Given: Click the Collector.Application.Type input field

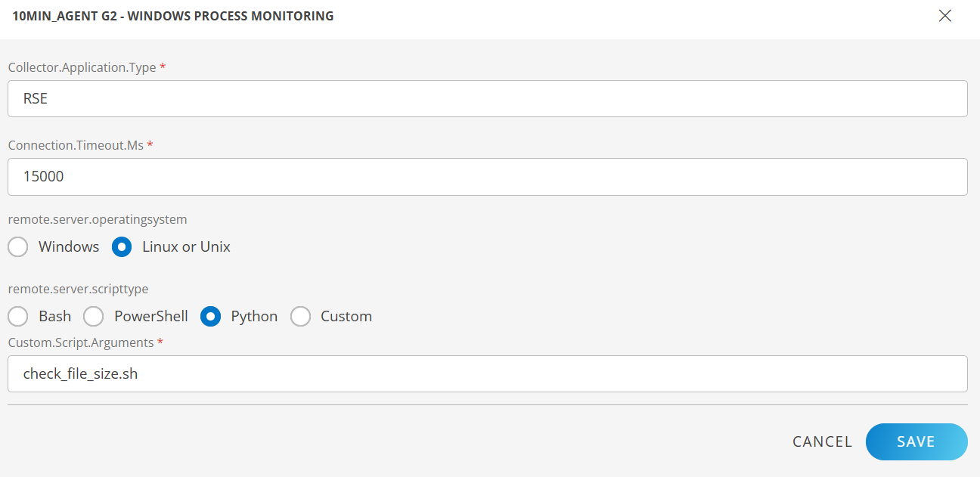Looking at the screenshot, I should (487, 99).
